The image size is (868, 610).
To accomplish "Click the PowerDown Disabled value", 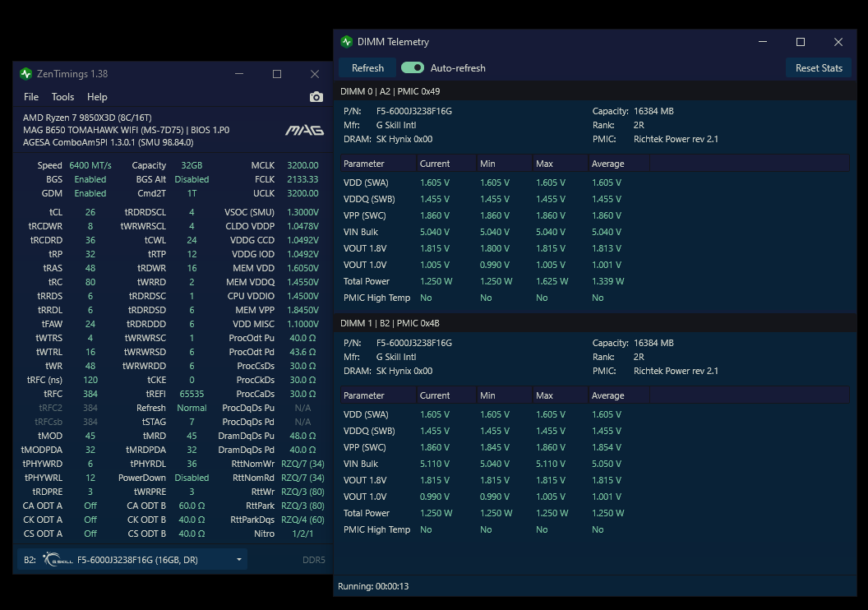I will 192,478.
